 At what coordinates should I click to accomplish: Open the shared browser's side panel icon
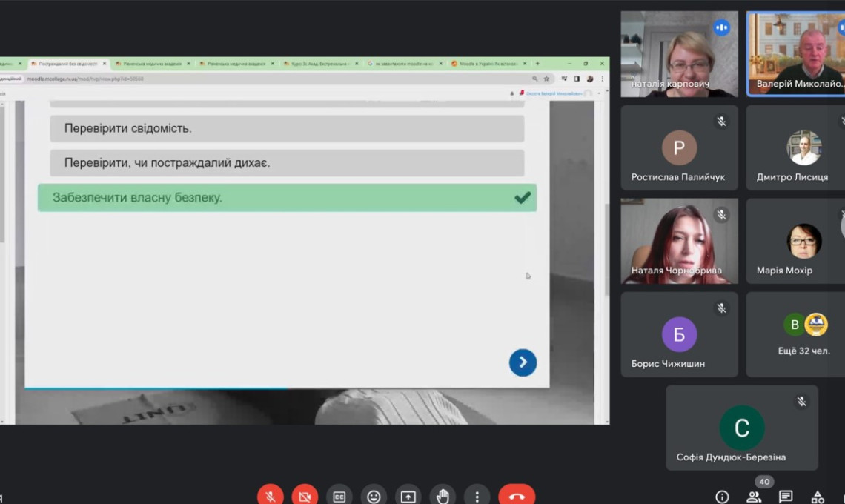tap(577, 79)
